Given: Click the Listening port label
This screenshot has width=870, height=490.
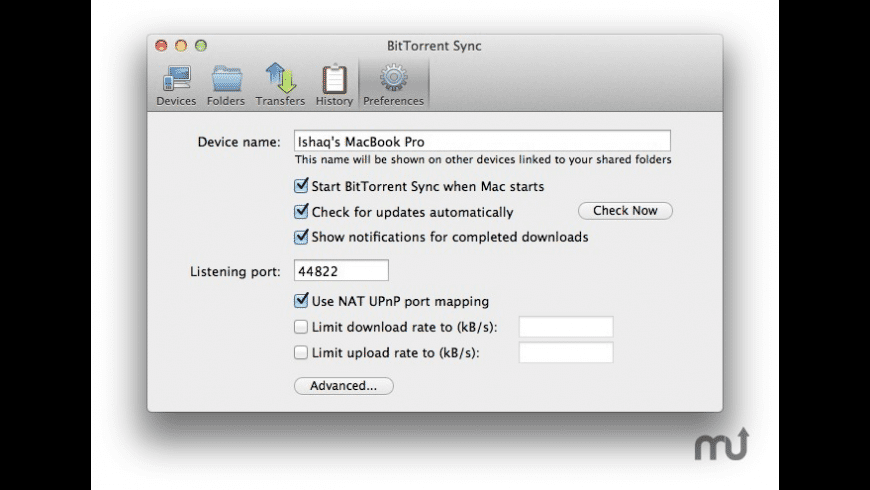Looking at the screenshot, I should [235, 271].
